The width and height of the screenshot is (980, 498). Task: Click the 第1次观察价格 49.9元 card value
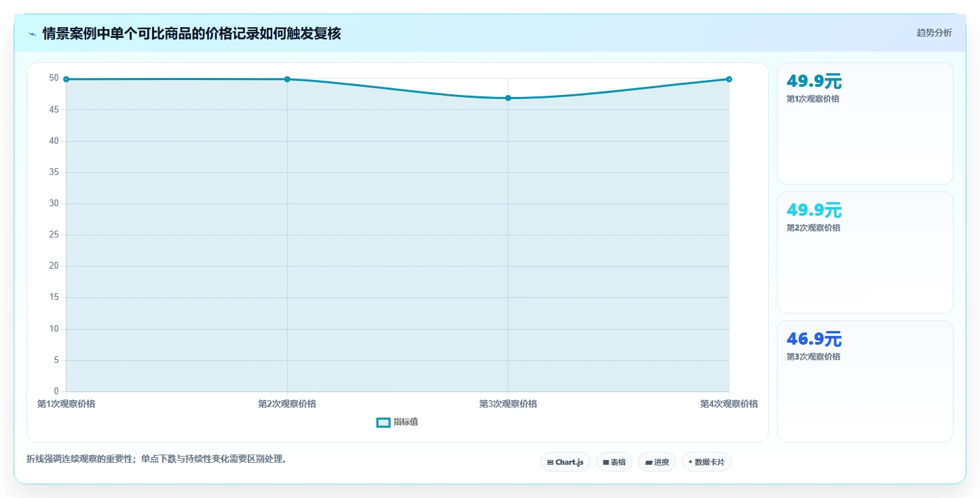coord(814,81)
